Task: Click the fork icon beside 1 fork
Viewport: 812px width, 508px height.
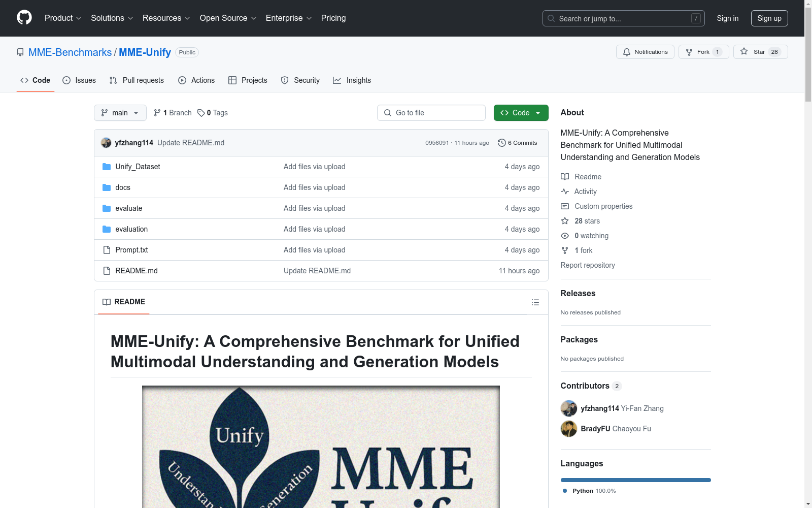Action: (x=565, y=250)
